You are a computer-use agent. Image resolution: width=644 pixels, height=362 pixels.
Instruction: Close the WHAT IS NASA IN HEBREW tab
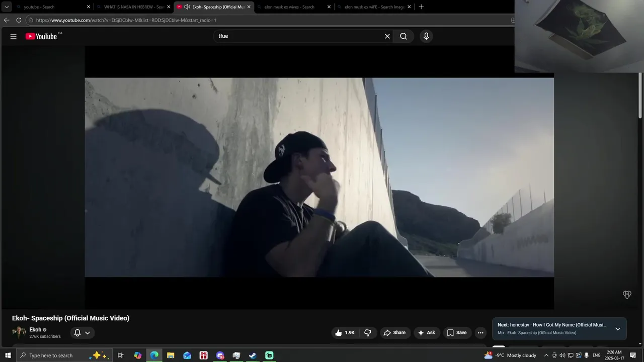coord(169,7)
